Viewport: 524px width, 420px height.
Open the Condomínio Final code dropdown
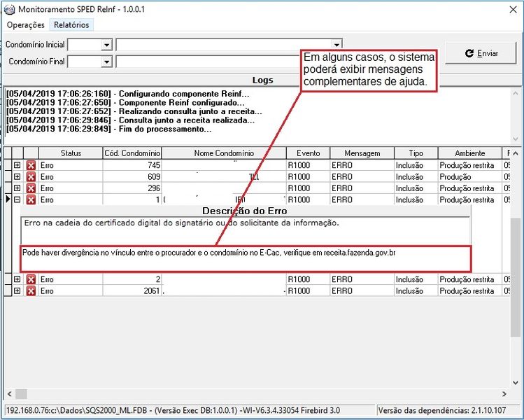point(106,62)
